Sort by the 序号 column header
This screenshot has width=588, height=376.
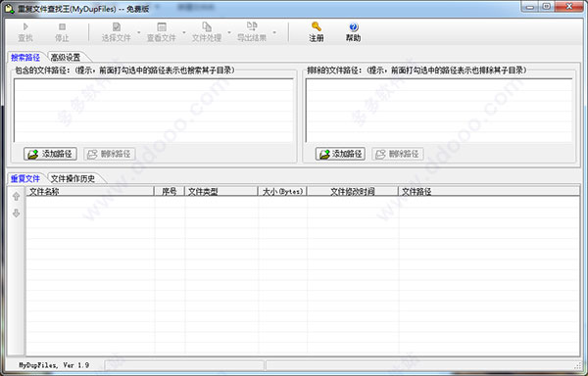(170, 191)
